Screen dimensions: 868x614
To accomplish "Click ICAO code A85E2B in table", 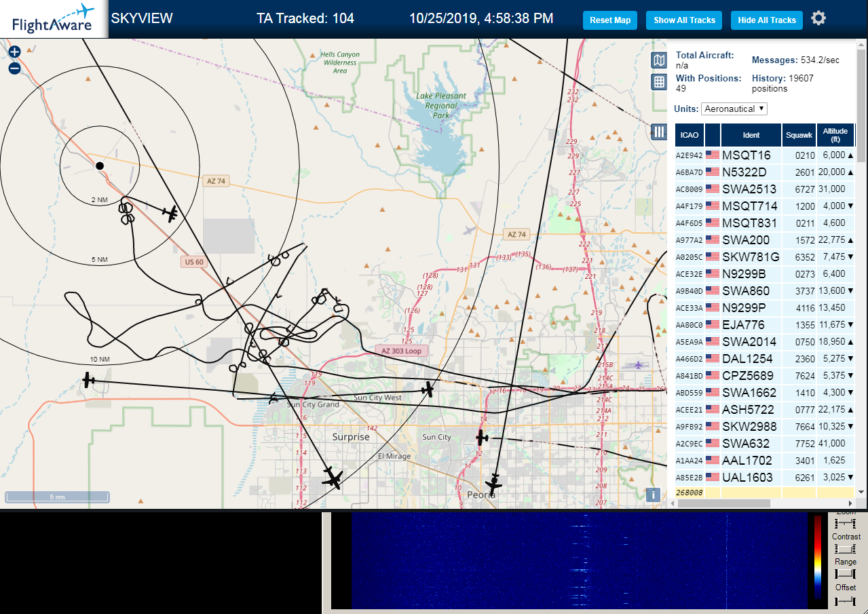I will click(x=689, y=478).
